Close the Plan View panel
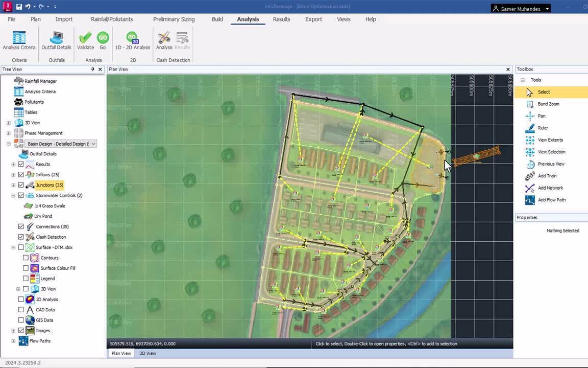This screenshot has width=588, height=368. (508, 70)
